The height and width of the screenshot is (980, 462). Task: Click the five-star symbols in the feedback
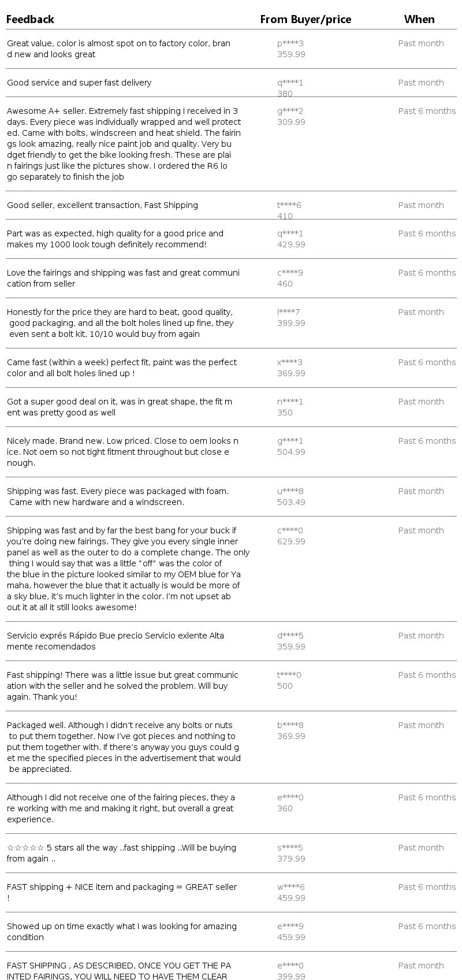click(x=25, y=848)
